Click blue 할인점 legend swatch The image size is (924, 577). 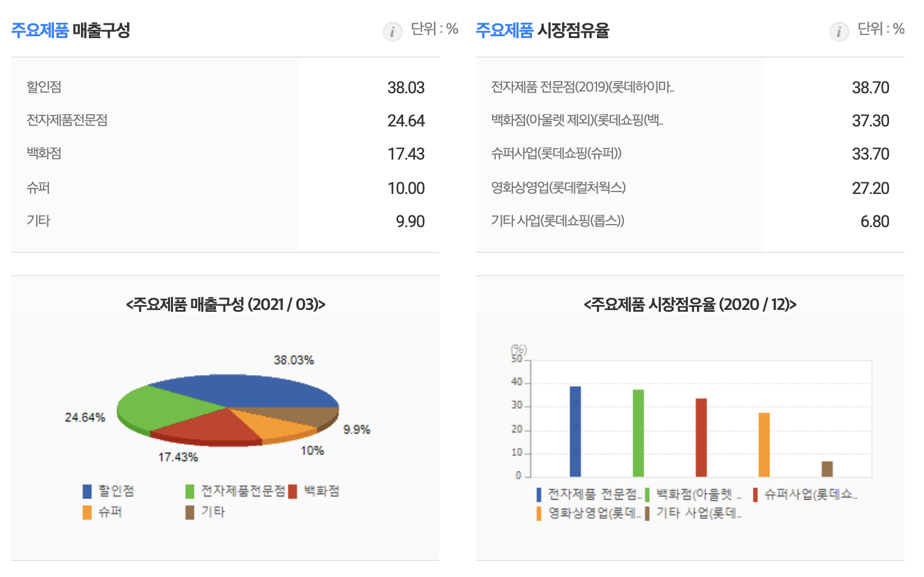click(x=87, y=492)
